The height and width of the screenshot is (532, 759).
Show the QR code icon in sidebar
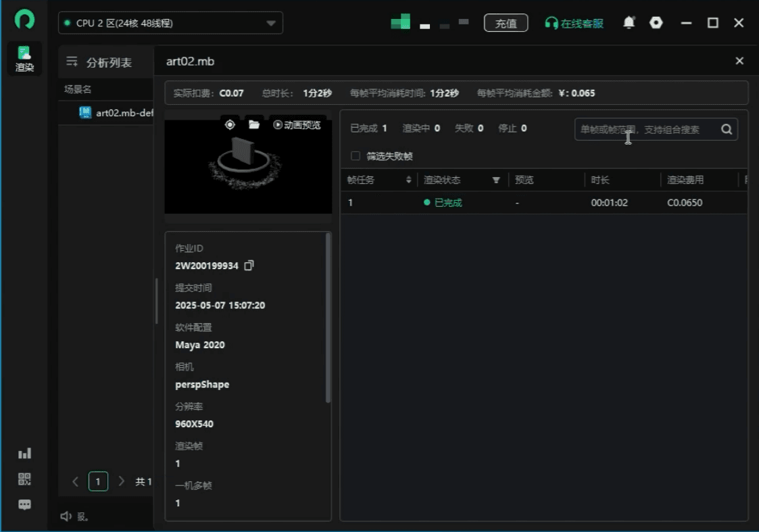pos(25,479)
